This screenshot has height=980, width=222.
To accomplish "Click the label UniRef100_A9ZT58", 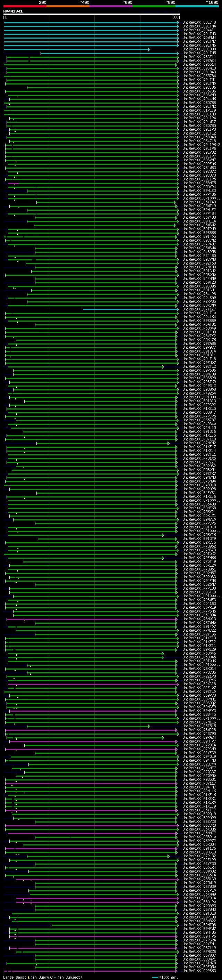I will click(199, 263).
